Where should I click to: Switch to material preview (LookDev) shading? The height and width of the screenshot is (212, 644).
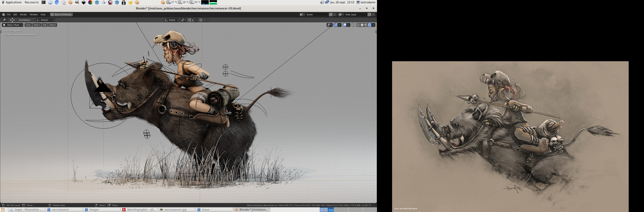click(x=366, y=25)
